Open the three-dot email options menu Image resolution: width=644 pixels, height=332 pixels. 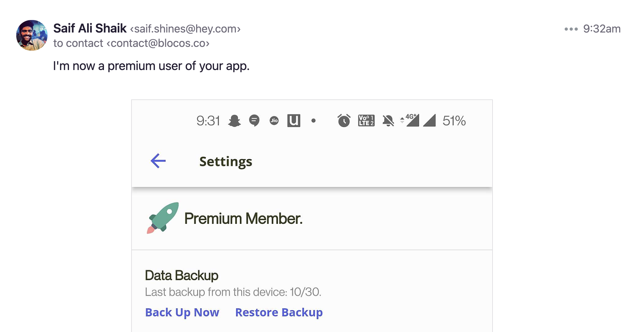tap(571, 29)
